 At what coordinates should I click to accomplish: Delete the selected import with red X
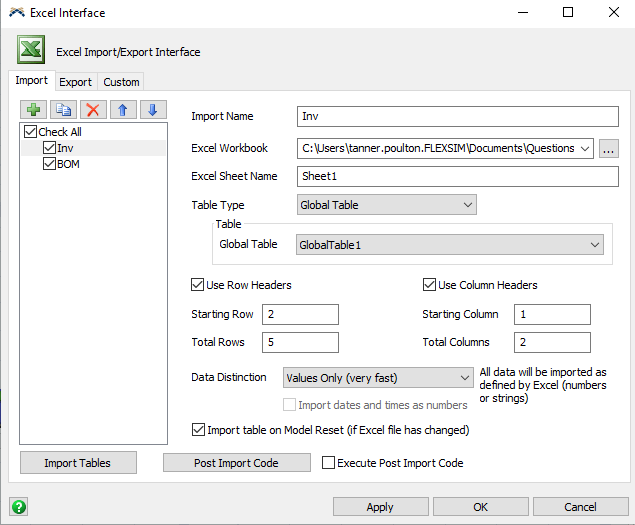point(94,110)
